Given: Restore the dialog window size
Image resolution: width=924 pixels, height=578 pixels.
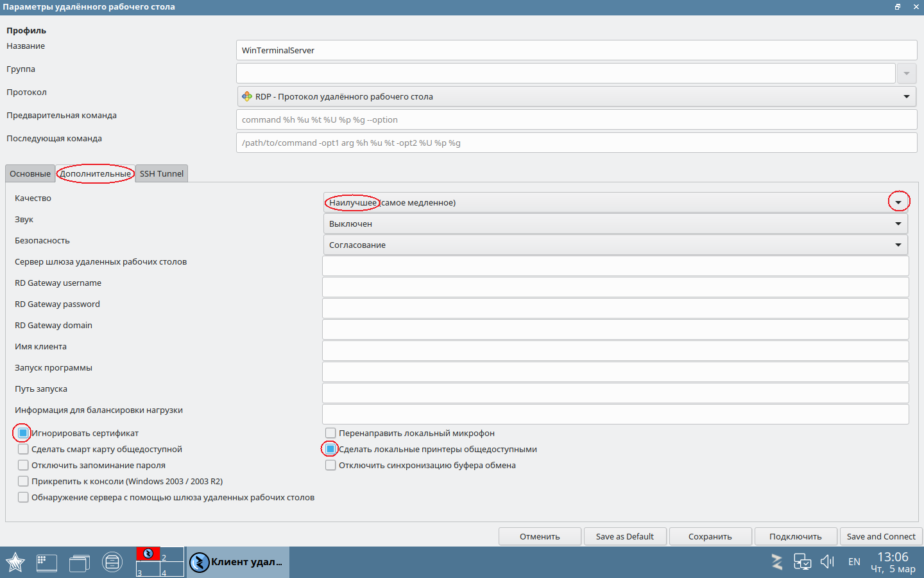Looking at the screenshot, I should pyautogui.click(x=898, y=6).
